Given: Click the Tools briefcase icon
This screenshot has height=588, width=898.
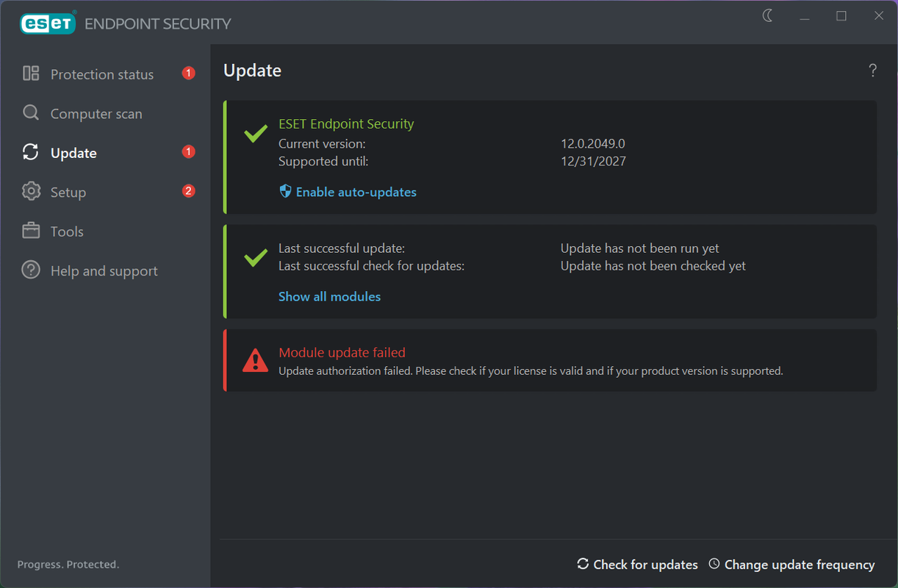Looking at the screenshot, I should [31, 231].
